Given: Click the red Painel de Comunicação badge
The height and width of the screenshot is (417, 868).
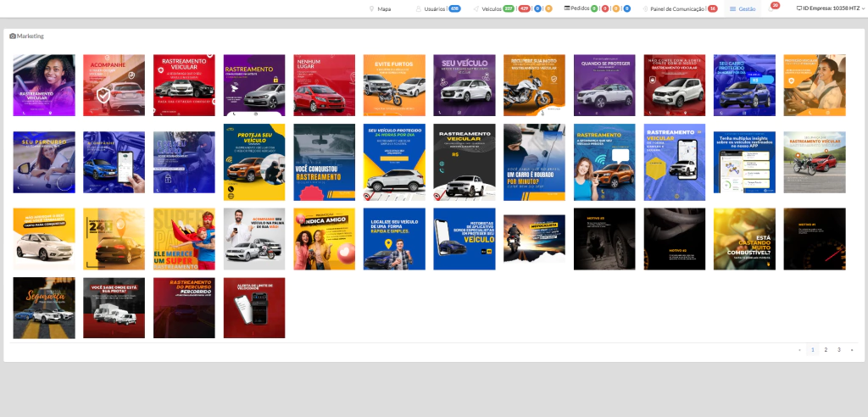Looking at the screenshot, I should [712, 8].
